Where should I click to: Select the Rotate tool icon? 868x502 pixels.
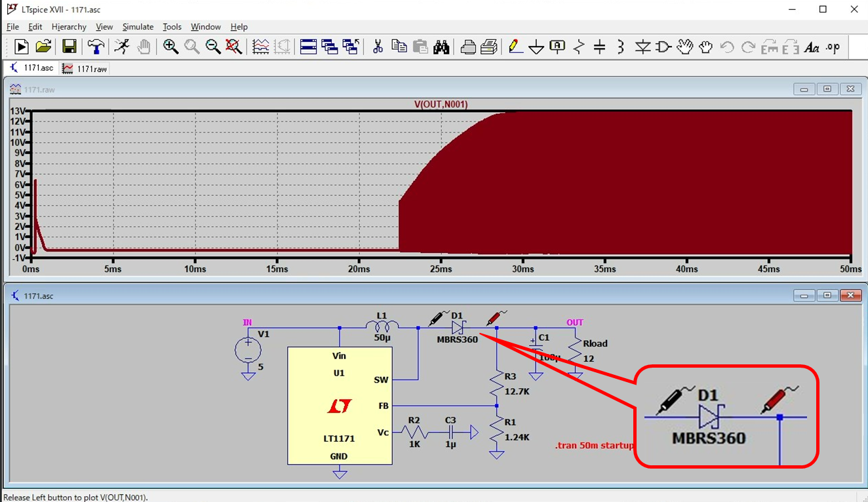click(x=770, y=47)
